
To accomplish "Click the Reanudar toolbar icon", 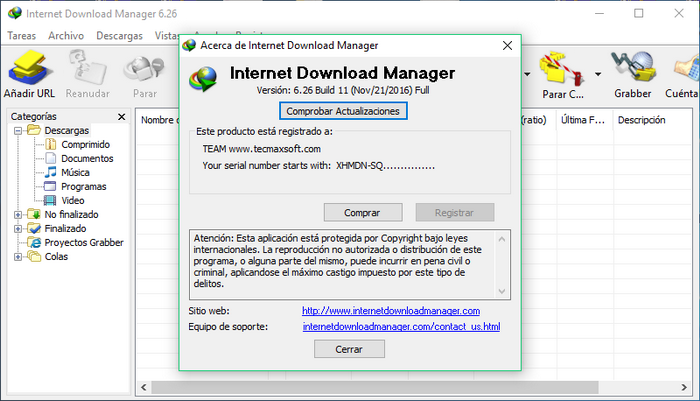I will coord(88,67).
